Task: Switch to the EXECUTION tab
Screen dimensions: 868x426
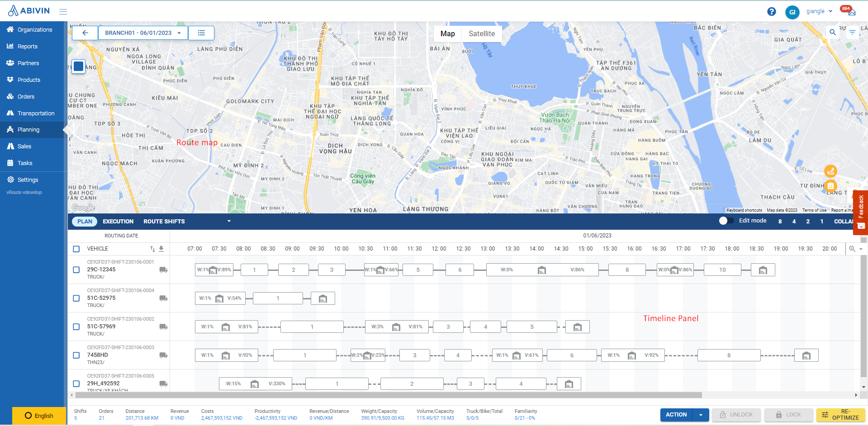Action: coord(118,221)
